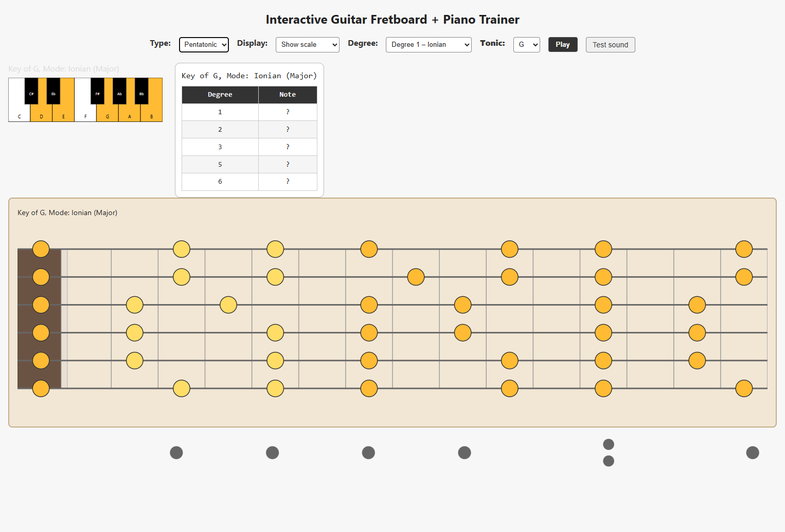Click the Note column header
This screenshot has width=785, height=532.
(x=288, y=95)
